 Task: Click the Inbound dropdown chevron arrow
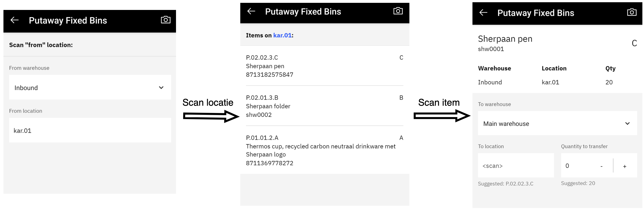161,87
